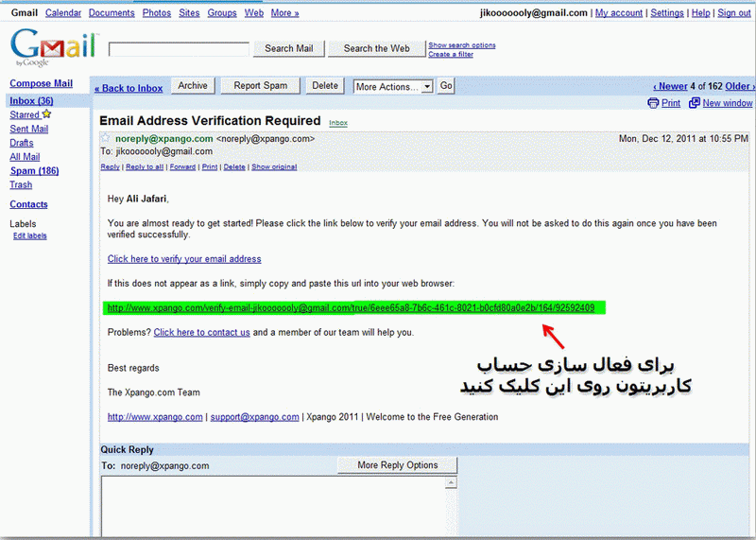Click the Inbox label tag beside subject

(x=338, y=123)
